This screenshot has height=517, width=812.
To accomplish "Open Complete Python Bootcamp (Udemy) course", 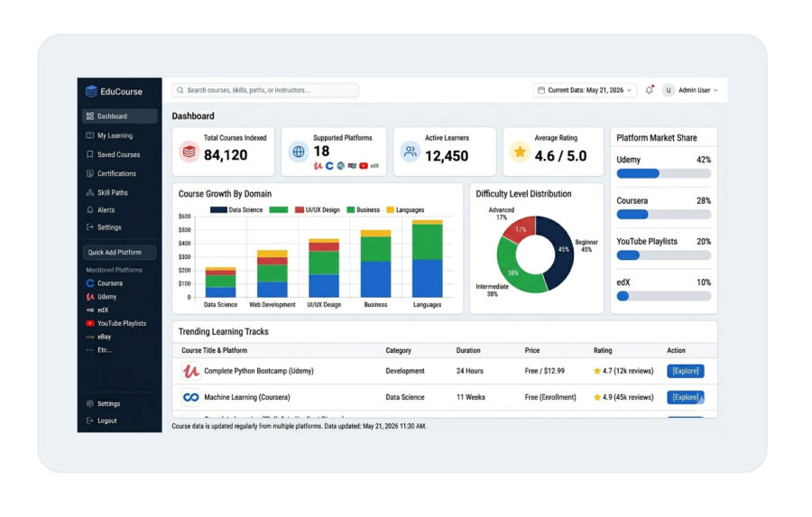I will tap(259, 371).
